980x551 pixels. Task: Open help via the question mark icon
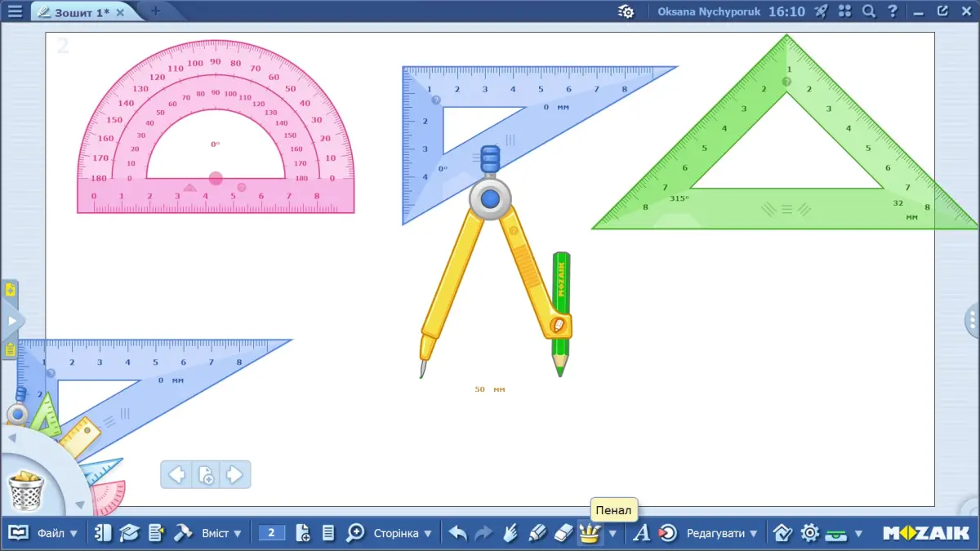[893, 11]
